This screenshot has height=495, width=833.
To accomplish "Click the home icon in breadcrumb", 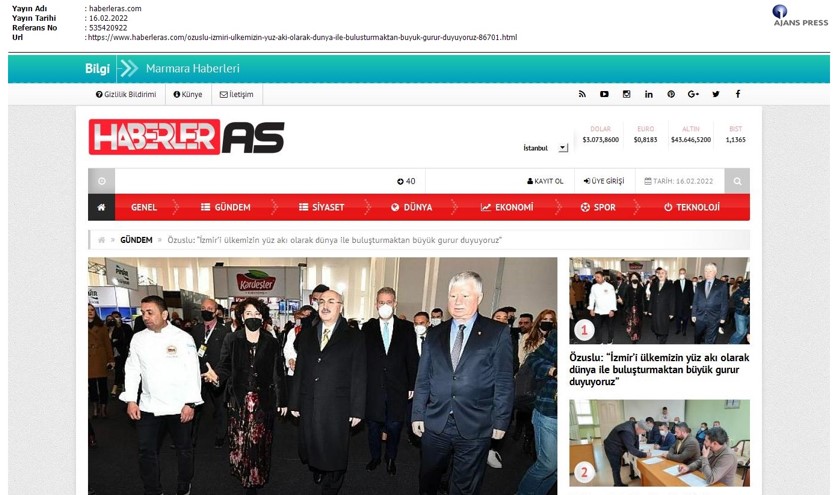I will [x=101, y=240].
